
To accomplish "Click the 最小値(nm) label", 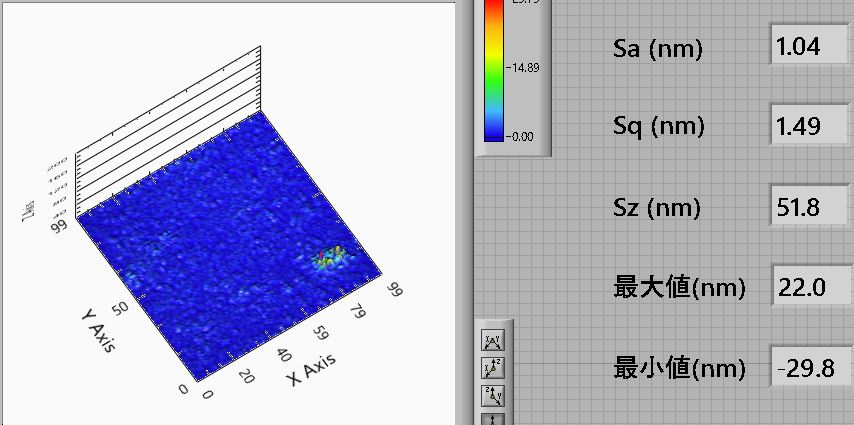I will pos(679,369).
